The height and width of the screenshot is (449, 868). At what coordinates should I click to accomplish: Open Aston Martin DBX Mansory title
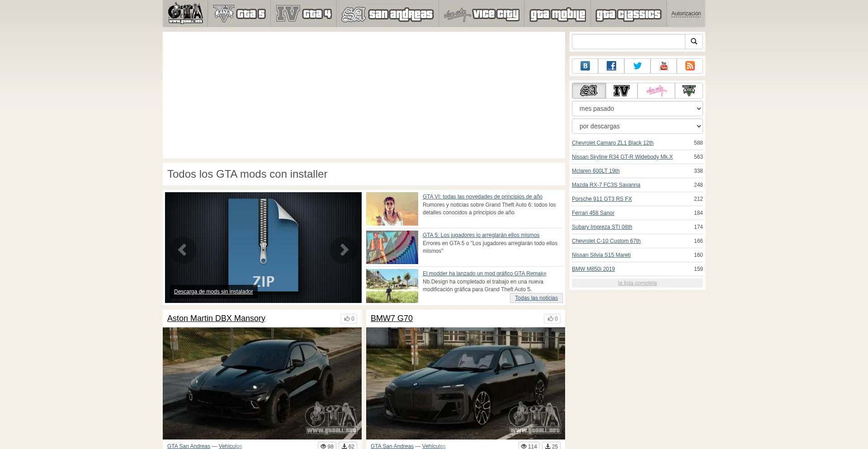point(216,318)
